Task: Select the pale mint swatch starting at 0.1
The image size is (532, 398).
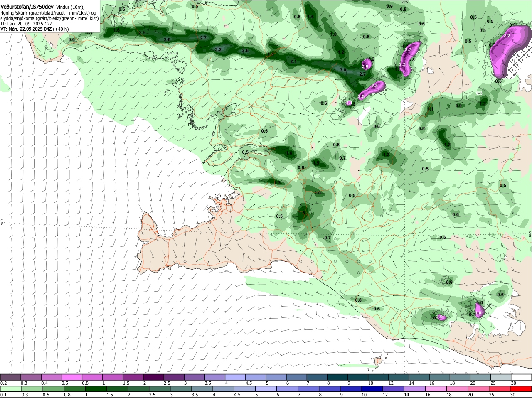Action: tap(11, 389)
